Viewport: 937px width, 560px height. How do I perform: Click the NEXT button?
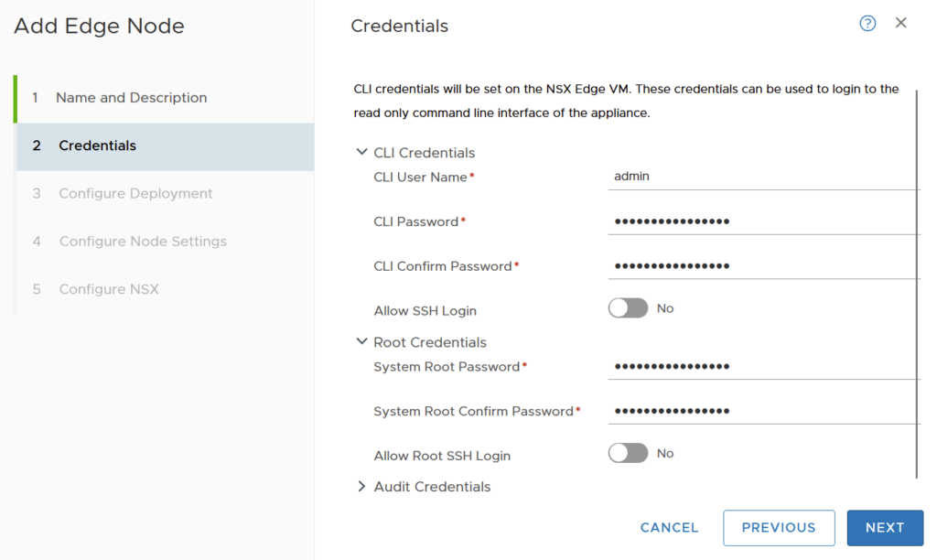(x=885, y=528)
